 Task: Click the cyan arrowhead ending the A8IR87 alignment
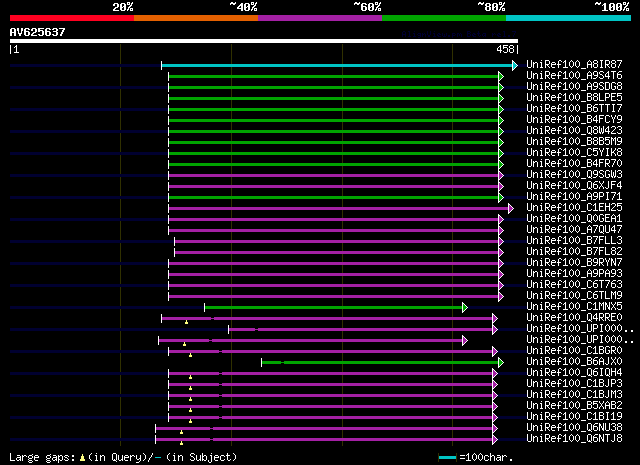[515, 65]
